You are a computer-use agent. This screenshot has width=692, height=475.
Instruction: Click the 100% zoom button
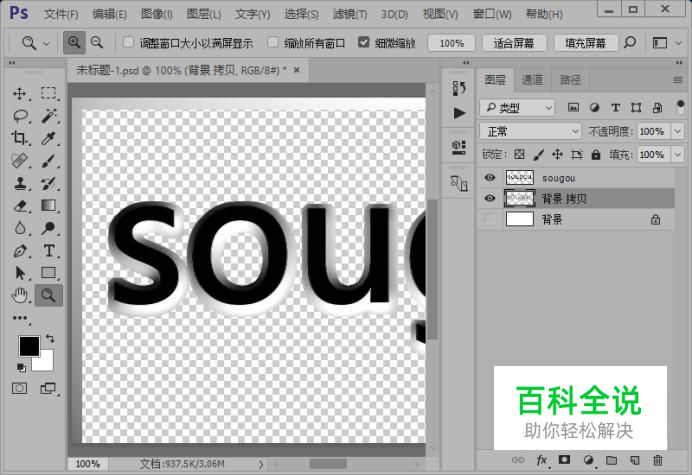click(451, 43)
